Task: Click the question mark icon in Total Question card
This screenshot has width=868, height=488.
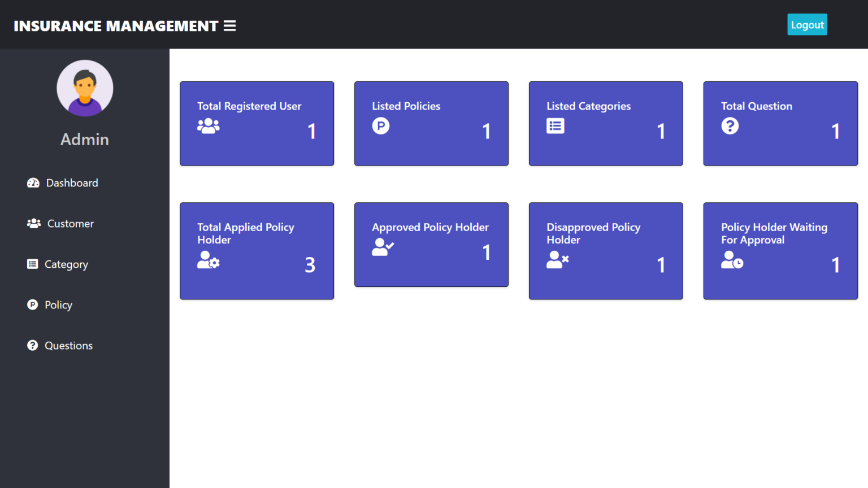Action: pyautogui.click(x=730, y=125)
